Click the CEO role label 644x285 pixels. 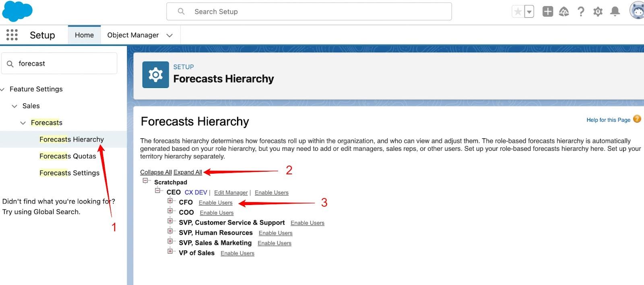coord(173,192)
